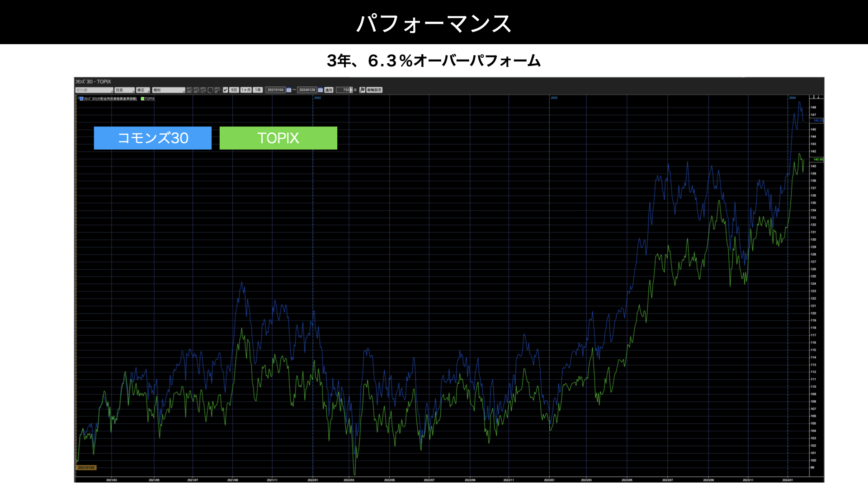Click the blue 146.25 current value label
Viewport: 868px width, 488px height.
[818, 120]
